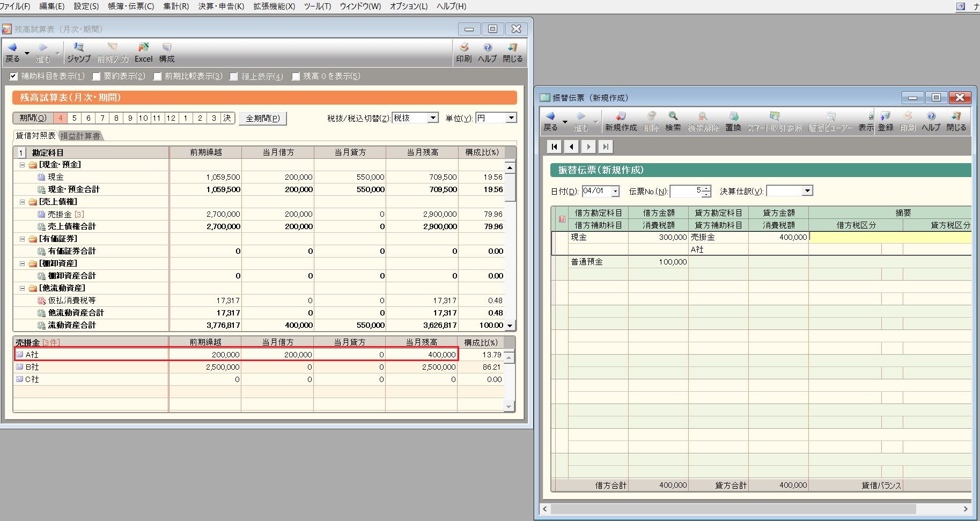This screenshot has width=980, height=521.
Task: Select month 5 period button
Action: click(x=75, y=118)
